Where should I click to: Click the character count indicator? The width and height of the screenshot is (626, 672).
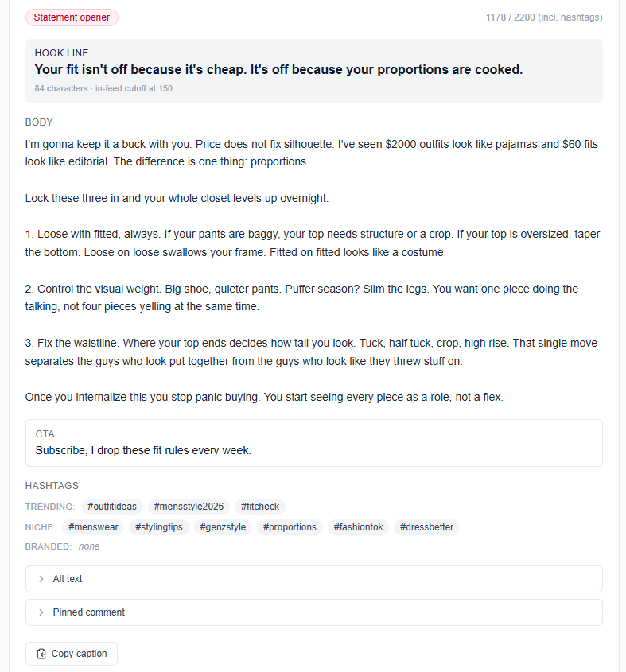(544, 17)
